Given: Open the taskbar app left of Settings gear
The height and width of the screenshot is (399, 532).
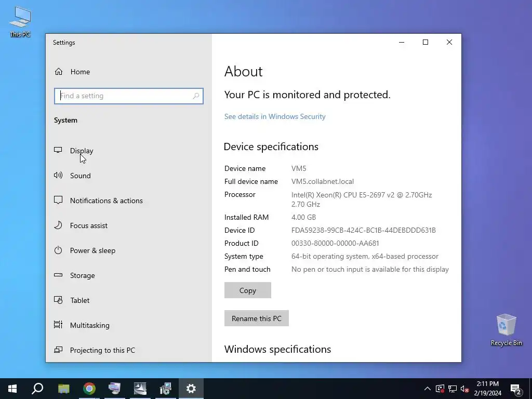Looking at the screenshot, I should (x=166, y=389).
